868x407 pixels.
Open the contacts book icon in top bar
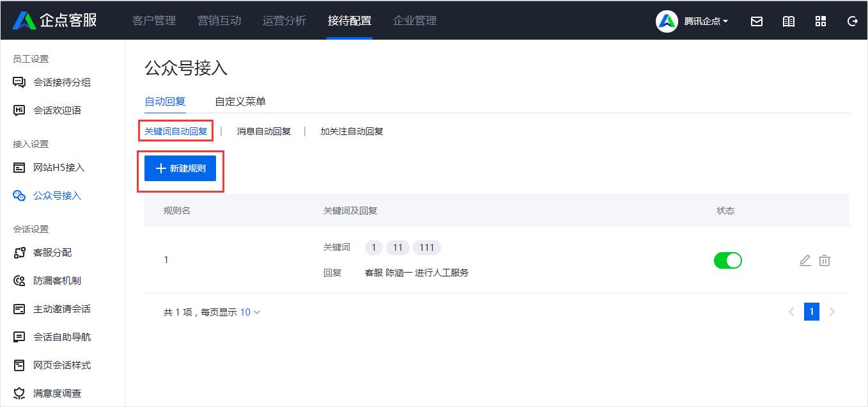tap(788, 20)
